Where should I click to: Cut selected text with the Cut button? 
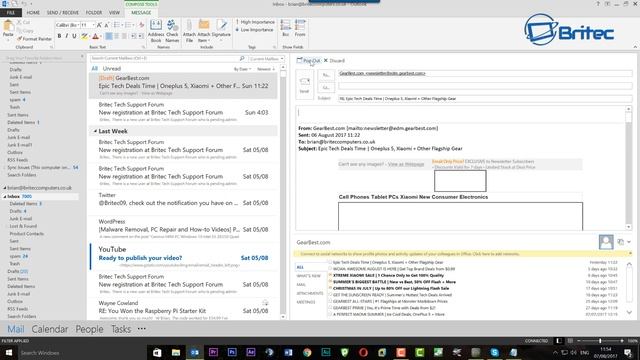click(23, 22)
